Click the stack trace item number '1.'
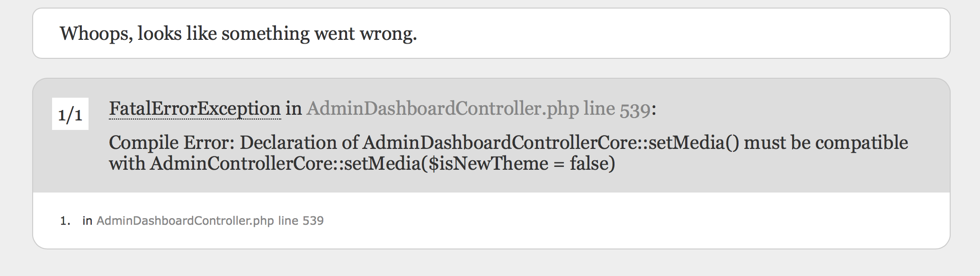Screen dimensions: 980x276 [x=65, y=221]
